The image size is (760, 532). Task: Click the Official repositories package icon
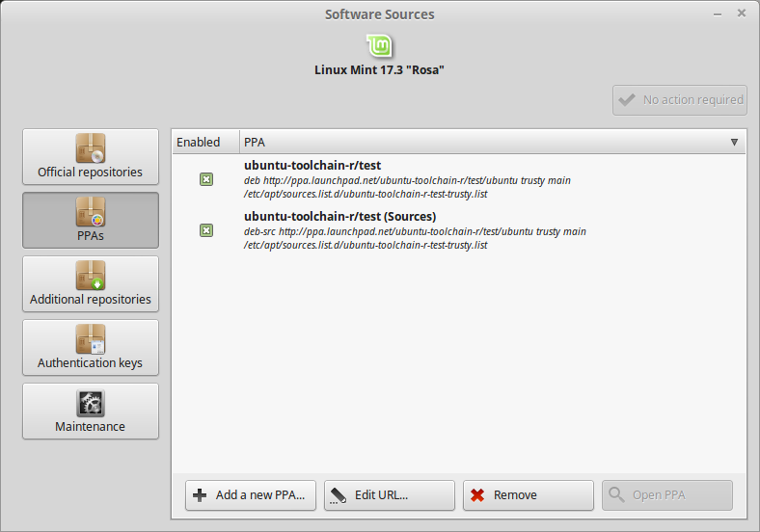tap(91, 148)
